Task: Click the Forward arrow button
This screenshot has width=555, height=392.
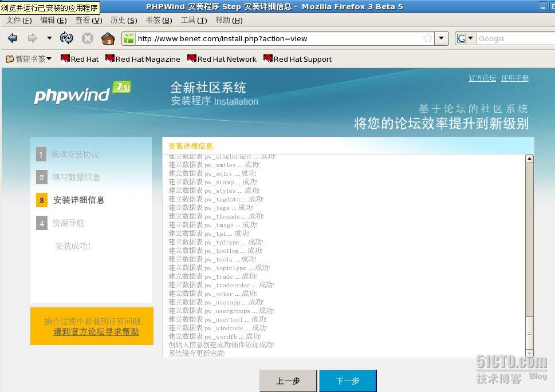Action: coord(32,38)
